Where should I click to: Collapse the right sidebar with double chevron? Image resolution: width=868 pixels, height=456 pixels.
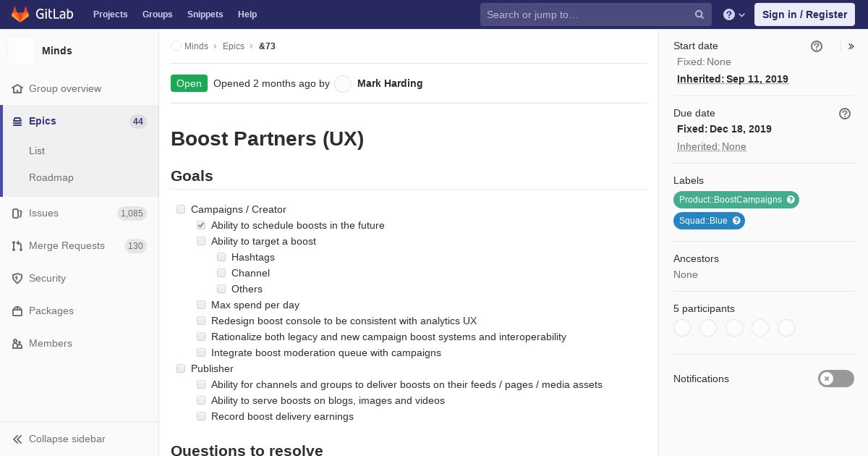(x=851, y=46)
